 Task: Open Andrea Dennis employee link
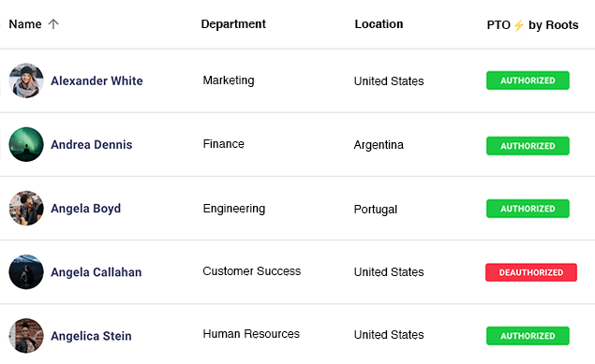92,144
